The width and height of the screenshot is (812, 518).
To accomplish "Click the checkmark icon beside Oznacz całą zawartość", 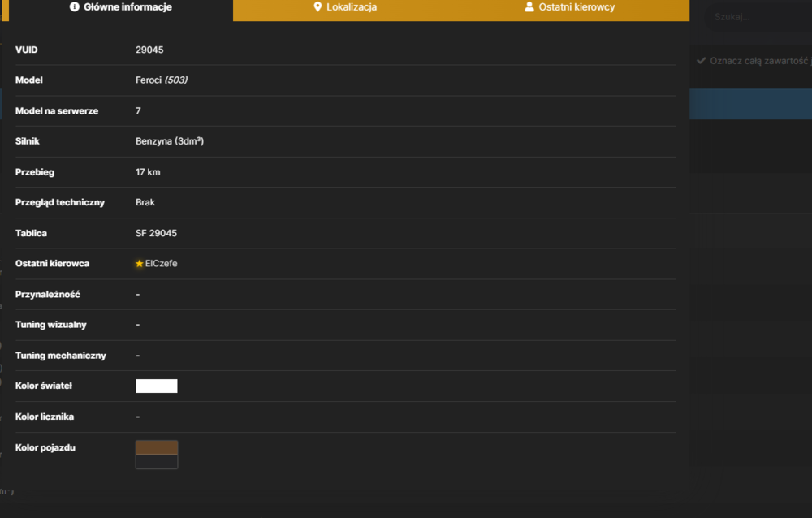I will coord(702,61).
